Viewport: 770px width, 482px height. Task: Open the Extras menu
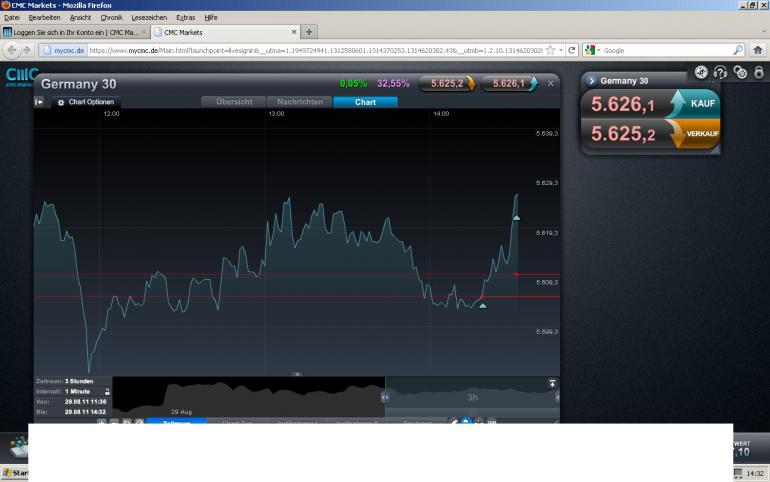pyautogui.click(x=186, y=18)
